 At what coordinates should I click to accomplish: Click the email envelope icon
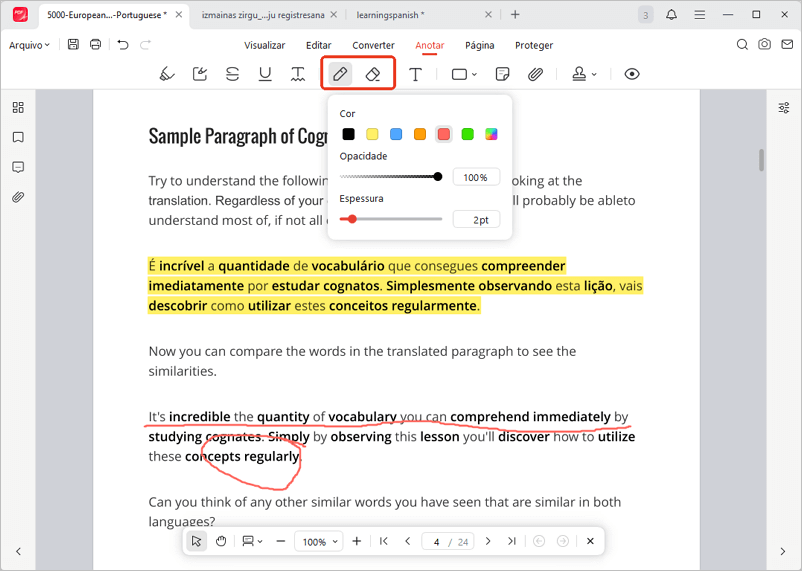point(787,45)
